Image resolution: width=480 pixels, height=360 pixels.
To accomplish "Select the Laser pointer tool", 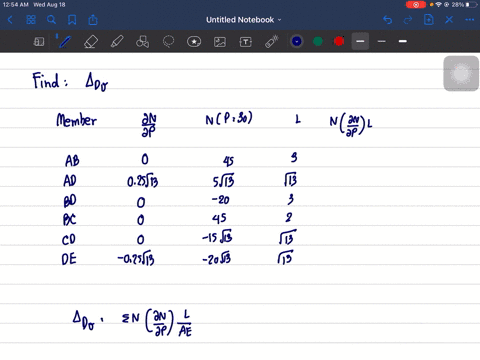I will (x=272, y=42).
